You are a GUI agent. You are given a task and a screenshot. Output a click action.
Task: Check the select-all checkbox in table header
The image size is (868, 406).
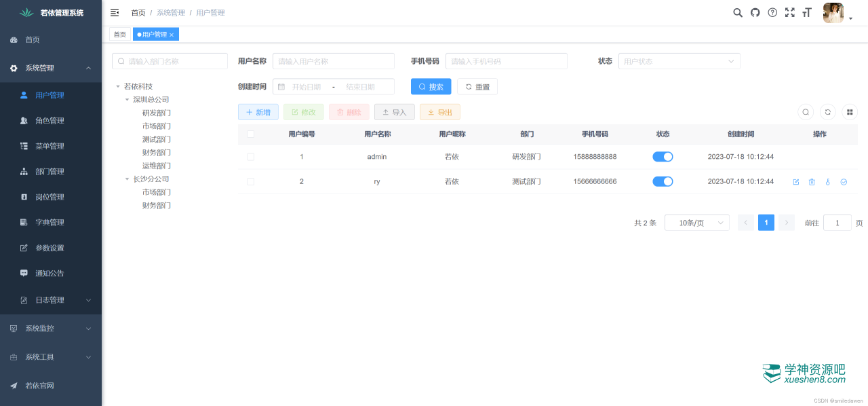(x=250, y=134)
